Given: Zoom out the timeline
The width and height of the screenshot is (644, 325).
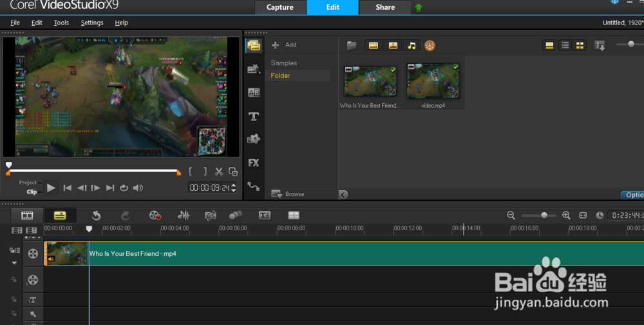Looking at the screenshot, I should (x=511, y=215).
